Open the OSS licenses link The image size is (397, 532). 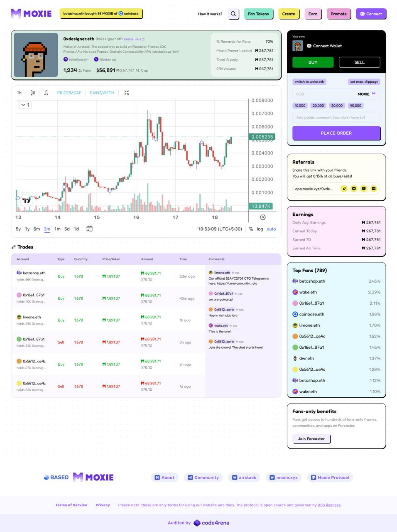tap(329, 505)
